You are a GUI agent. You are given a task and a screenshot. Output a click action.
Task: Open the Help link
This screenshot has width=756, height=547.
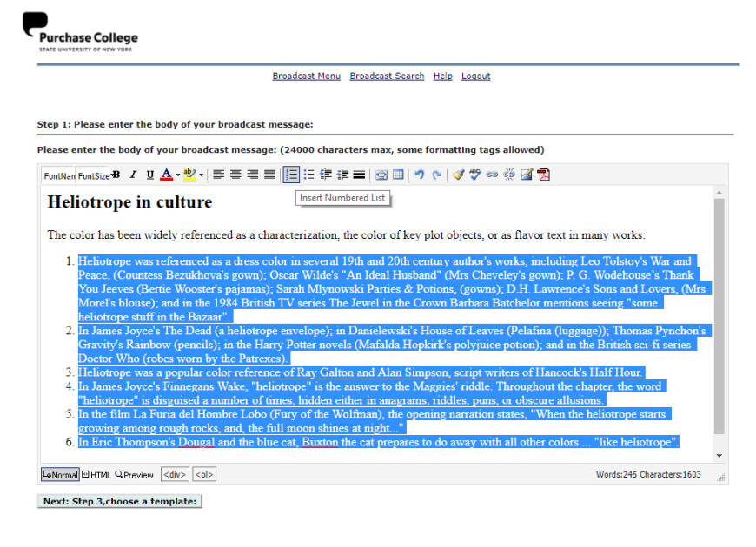tap(442, 76)
